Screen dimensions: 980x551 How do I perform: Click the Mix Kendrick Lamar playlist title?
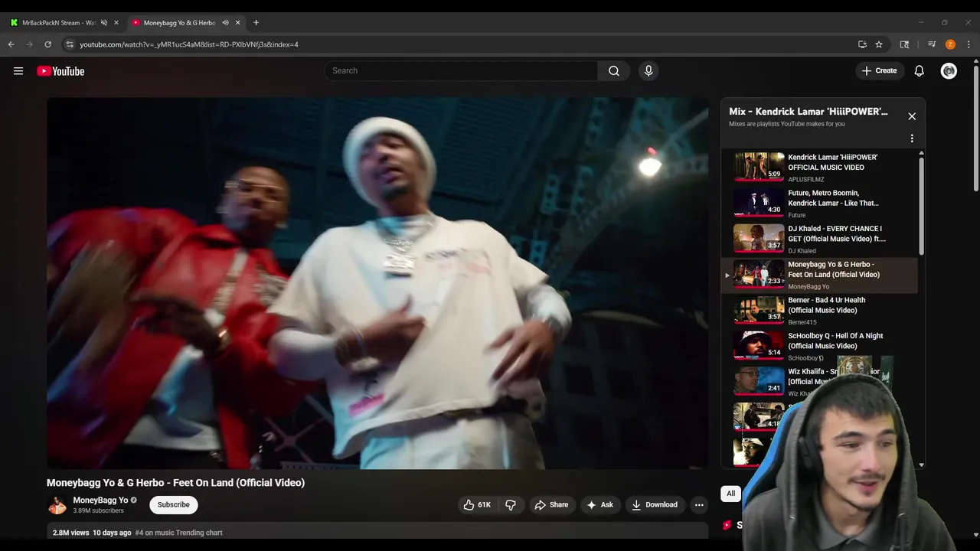coord(808,112)
